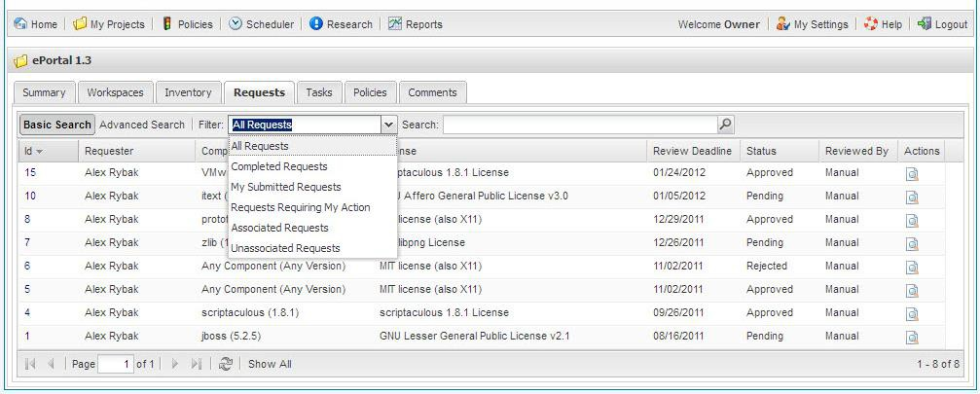Click the Show All link
980x394 pixels.
(270, 364)
